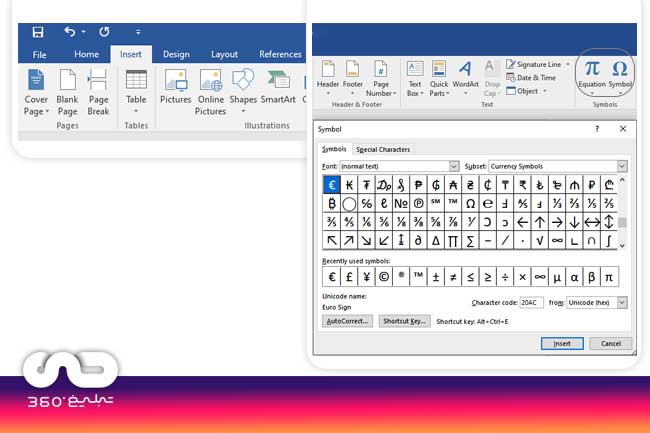
Task: Open the Table insert menu
Action: click(136, 92)
